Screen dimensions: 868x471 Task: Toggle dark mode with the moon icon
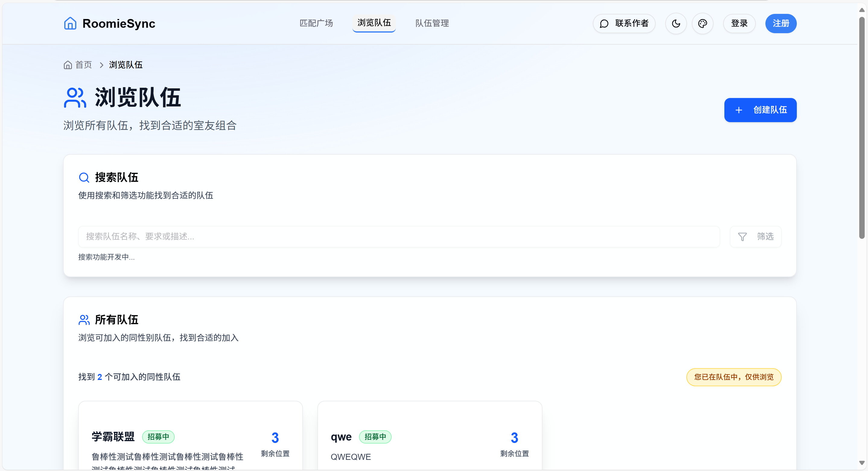676,24
